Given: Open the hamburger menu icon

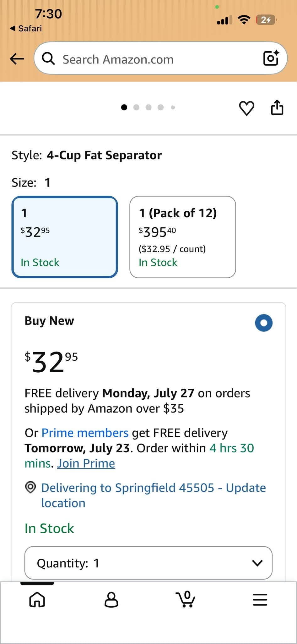Looking at the screenshot, I should tap(260, 600).
